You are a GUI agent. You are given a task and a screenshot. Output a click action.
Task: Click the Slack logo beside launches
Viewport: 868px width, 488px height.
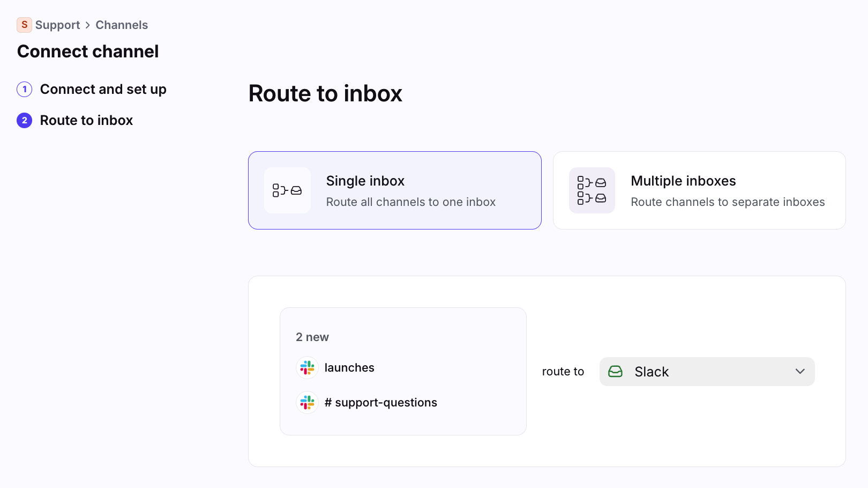coord(308,368)
